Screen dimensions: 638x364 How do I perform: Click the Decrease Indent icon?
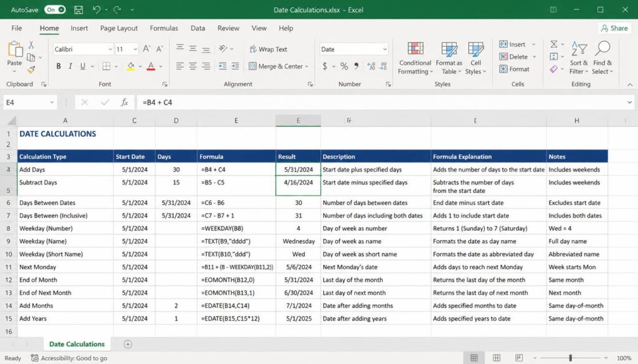coord(222,66)
